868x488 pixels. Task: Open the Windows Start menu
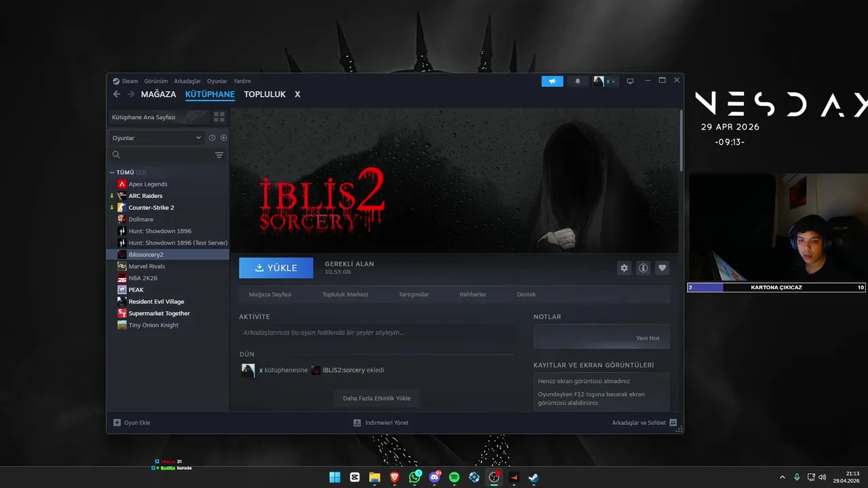[x=335, y=477]
